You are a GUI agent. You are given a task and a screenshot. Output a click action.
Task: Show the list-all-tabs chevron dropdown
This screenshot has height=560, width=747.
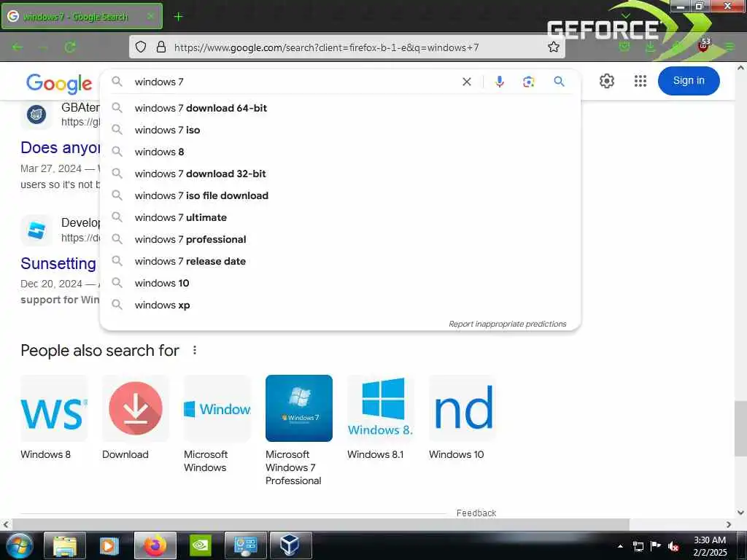click(626, 16)
